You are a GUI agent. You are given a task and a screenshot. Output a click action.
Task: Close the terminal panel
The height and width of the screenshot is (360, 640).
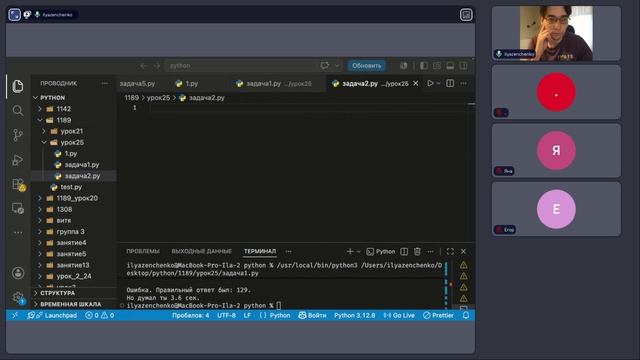click(463, 251)
